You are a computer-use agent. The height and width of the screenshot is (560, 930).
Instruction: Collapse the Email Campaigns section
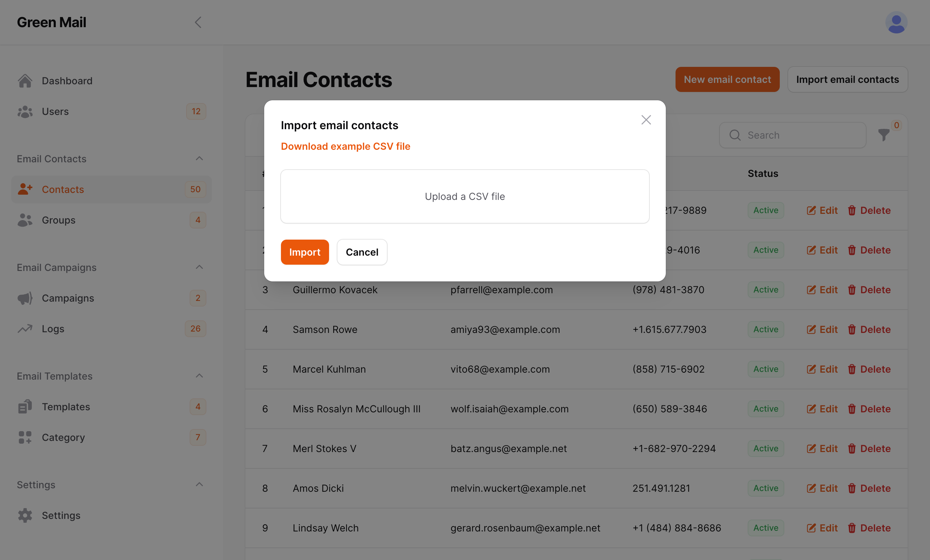point(199,267)
